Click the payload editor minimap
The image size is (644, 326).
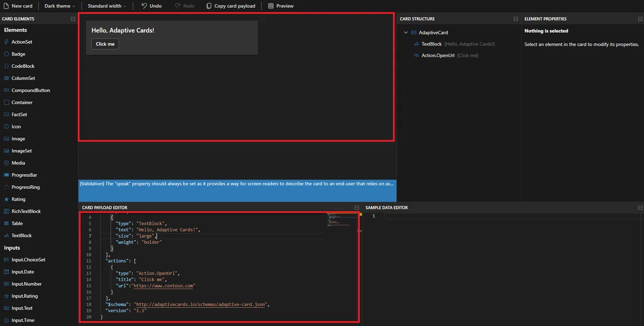tap(342, 221)
